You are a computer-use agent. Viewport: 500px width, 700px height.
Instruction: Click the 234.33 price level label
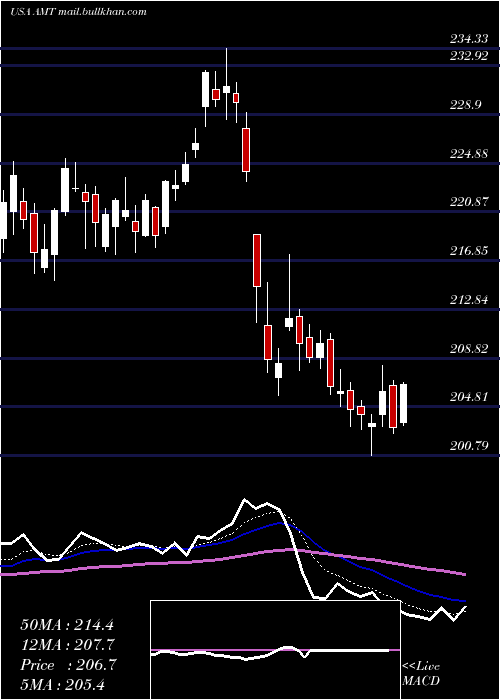click(469, 39)
